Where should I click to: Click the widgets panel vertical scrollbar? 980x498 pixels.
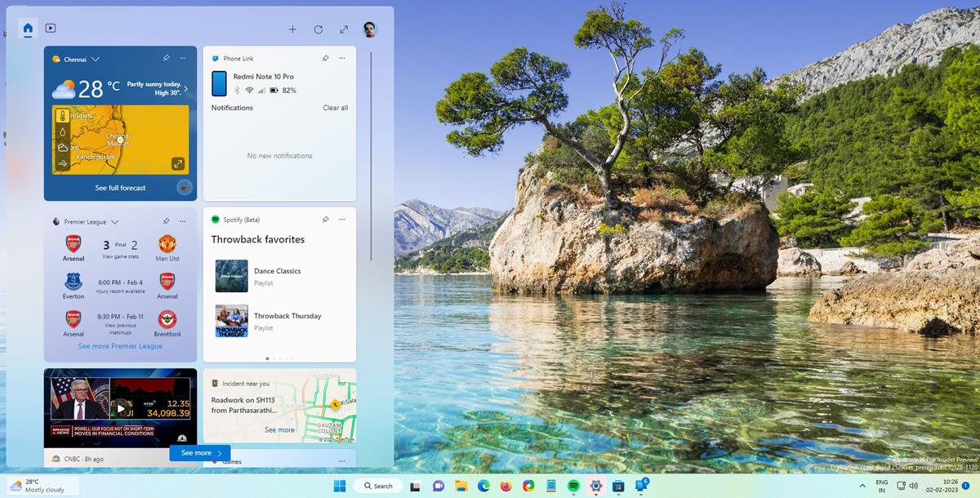(371, 155)
